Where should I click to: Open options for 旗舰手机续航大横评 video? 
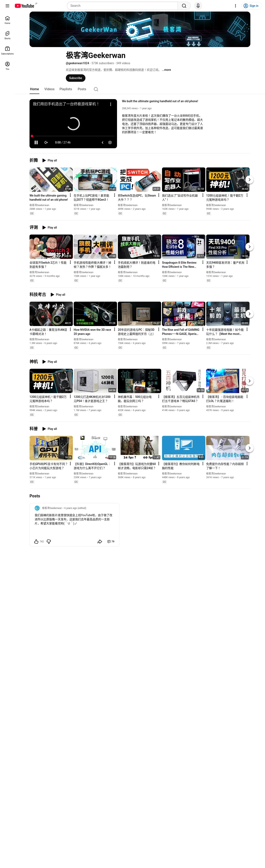coord(159,262)
